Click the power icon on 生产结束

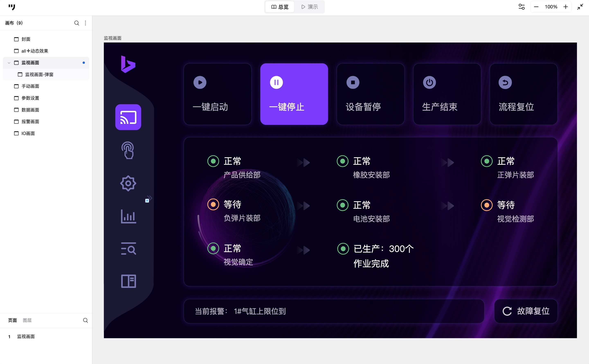[429, 82]
